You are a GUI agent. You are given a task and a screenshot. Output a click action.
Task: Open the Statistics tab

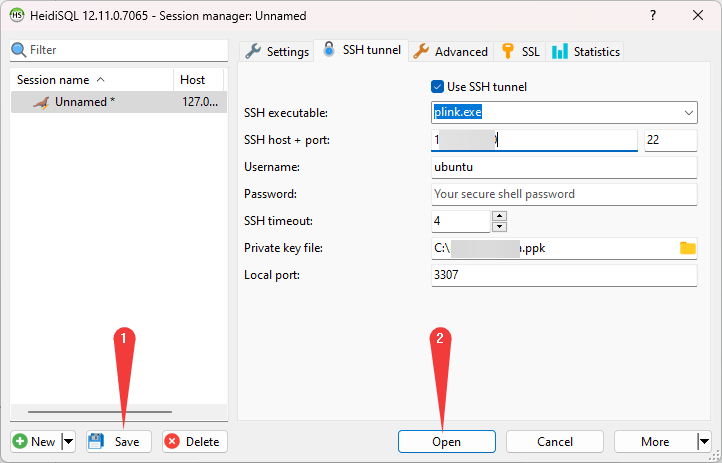click(x=586, y=51)
